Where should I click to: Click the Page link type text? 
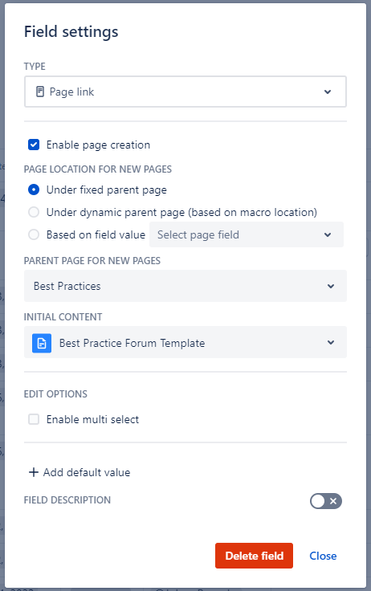pos(72,92)
